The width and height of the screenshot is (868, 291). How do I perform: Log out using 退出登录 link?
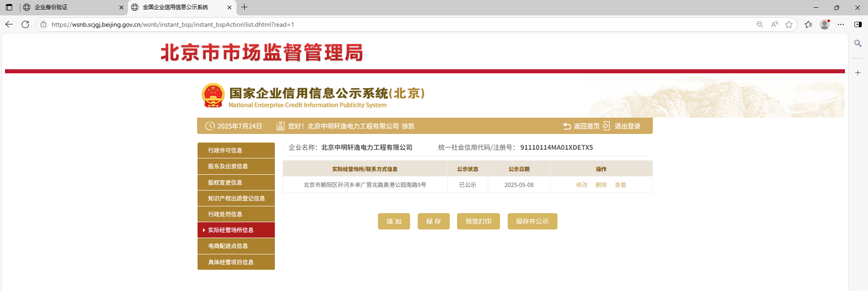click(627, 126)
